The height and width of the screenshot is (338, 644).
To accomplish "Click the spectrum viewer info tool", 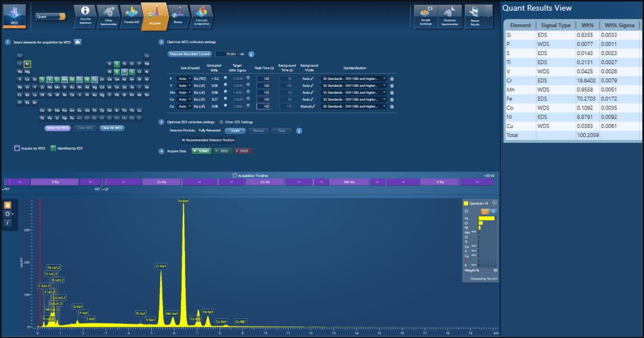I will 8,222.
